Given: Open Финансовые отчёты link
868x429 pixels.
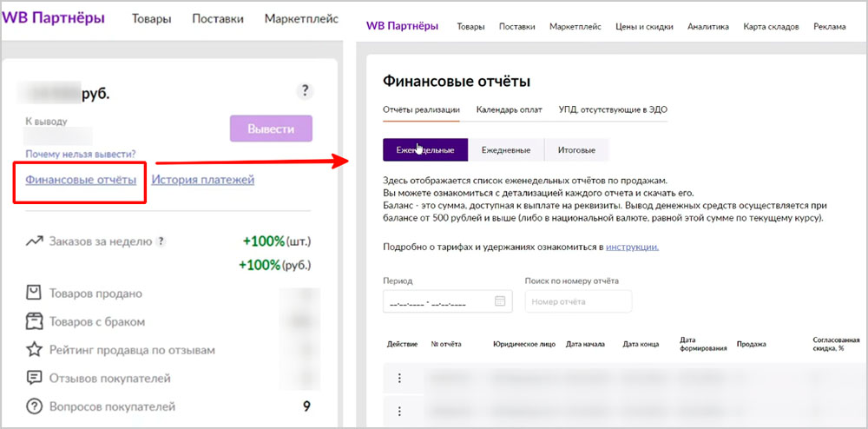Looking at the screenshot, I should 81,180.
